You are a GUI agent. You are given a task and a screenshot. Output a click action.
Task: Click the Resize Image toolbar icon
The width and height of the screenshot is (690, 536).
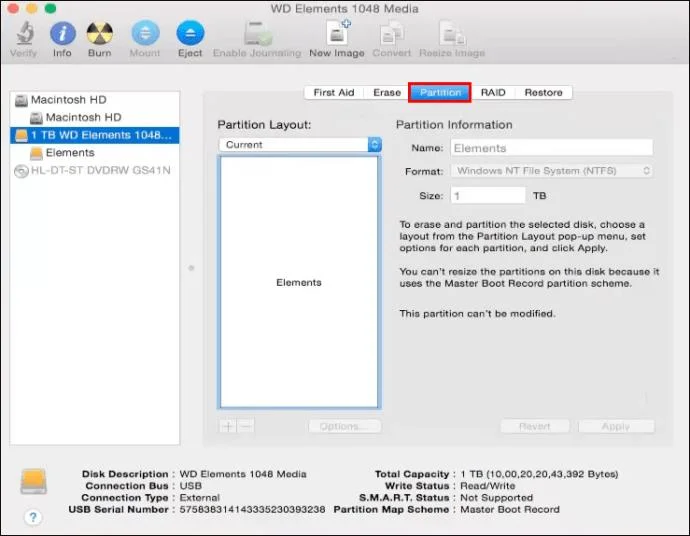click(x=452, y=33)
